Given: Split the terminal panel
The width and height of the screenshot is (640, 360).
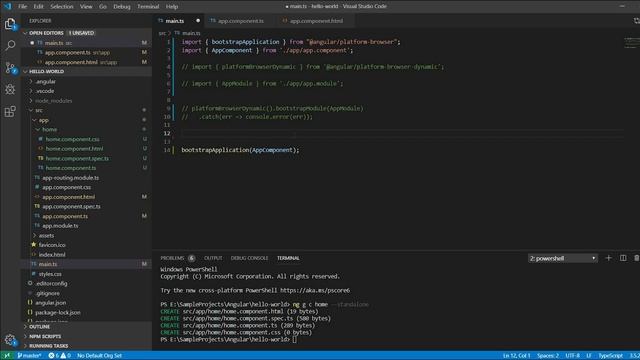Looking at the screenshot, I should (x=623, y=258).
